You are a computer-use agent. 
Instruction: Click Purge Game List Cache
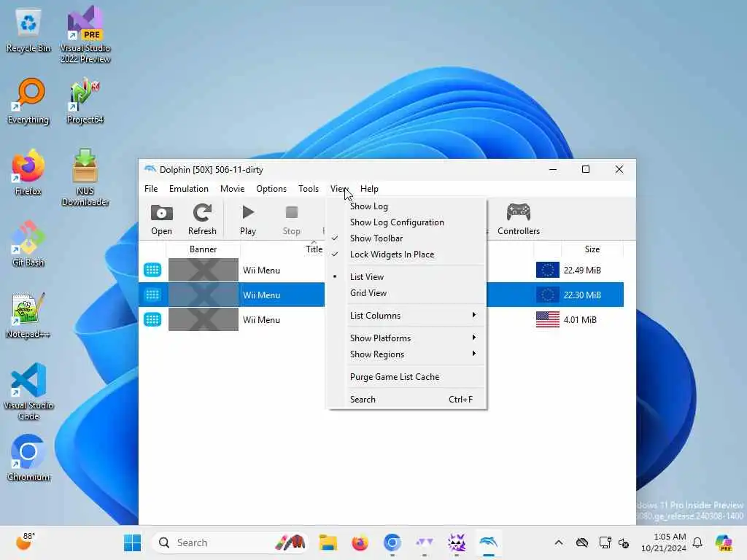(x=407, y=377)
